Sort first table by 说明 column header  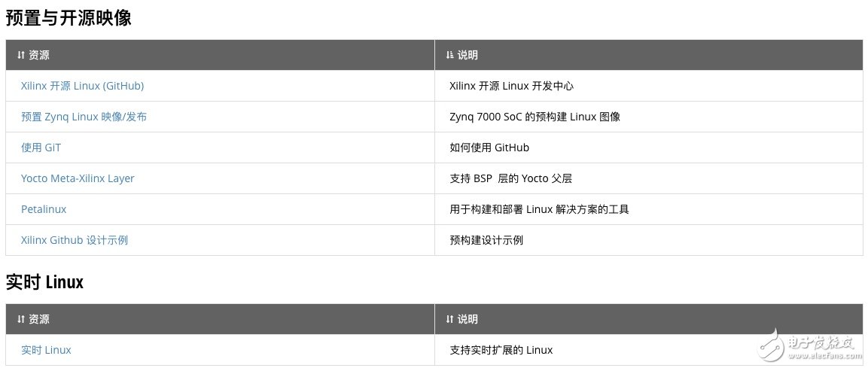468,56
